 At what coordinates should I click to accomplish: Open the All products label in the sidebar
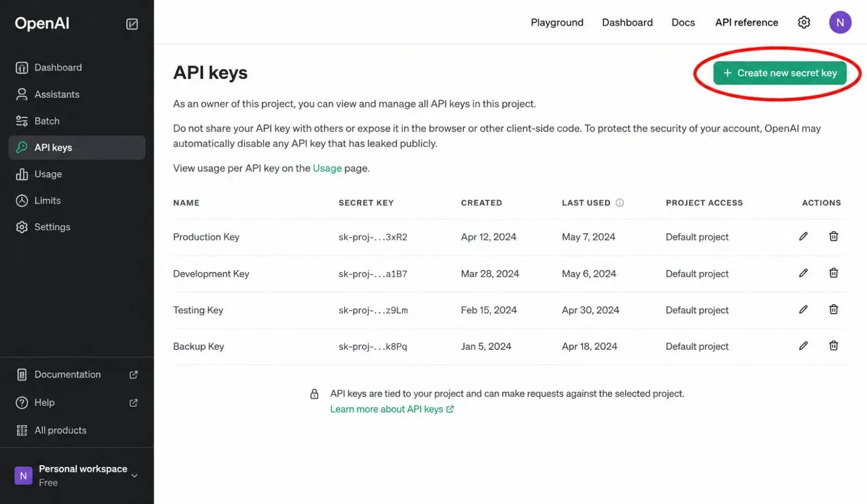61,430
